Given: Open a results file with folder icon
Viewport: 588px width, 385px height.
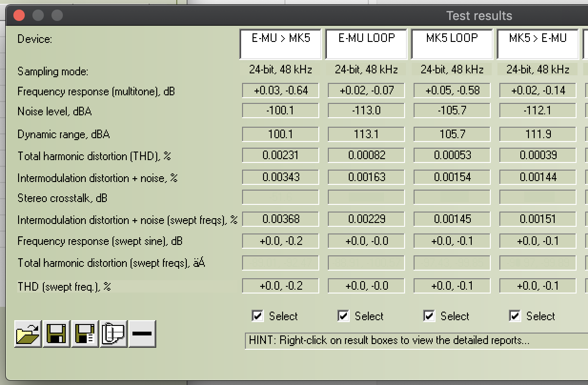Looking at the screenshot, I should (28, 334).
